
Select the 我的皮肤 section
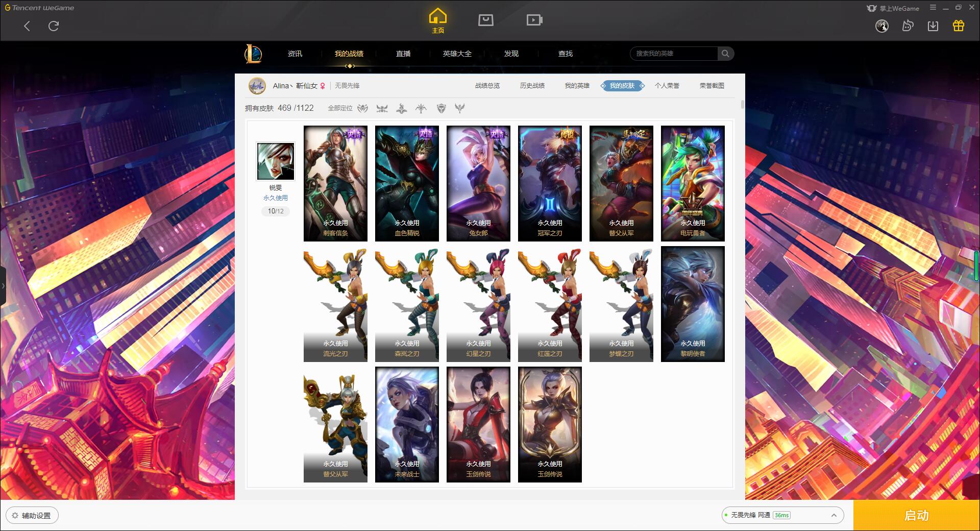click(622, 86)
